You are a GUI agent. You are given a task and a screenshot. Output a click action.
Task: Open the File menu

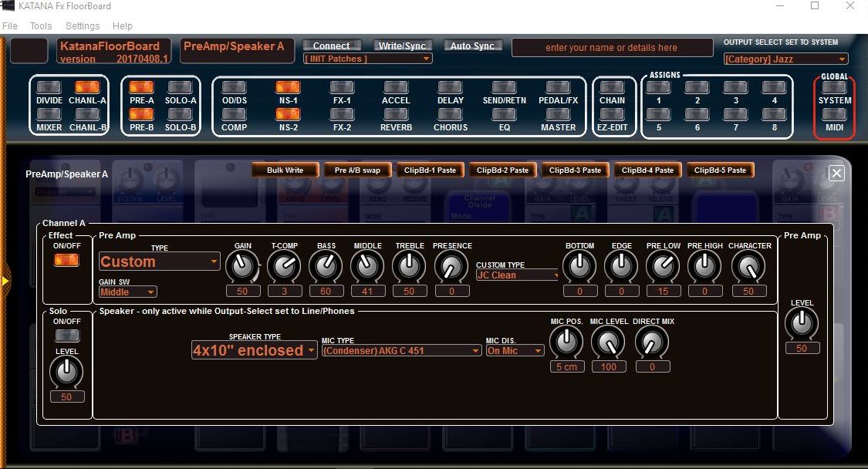[x=10, y=26]
